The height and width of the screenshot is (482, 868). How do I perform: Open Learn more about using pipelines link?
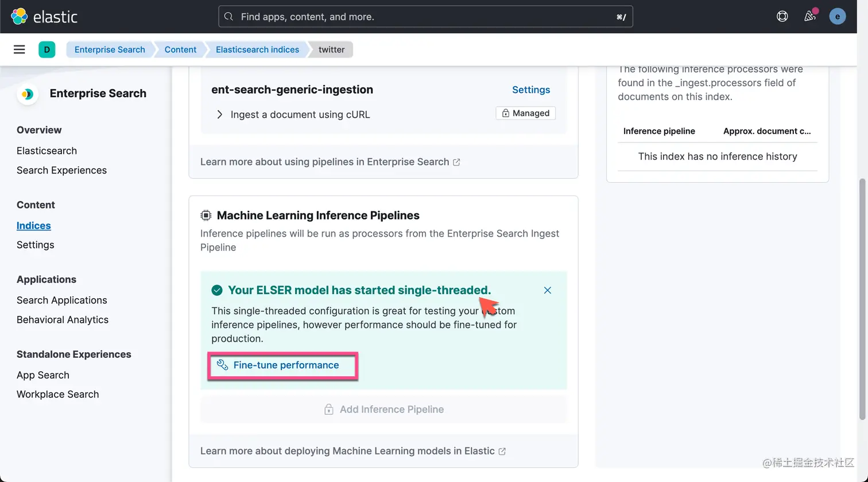point(324,162)
